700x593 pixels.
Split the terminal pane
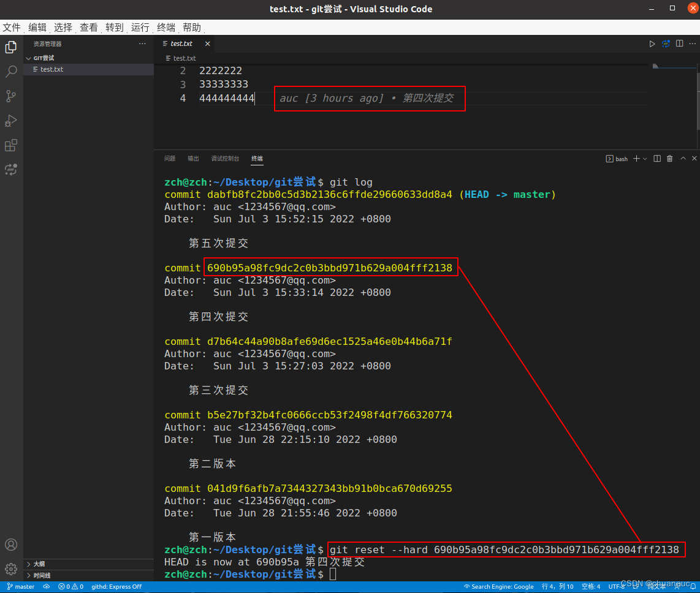[x=657, y=159]
